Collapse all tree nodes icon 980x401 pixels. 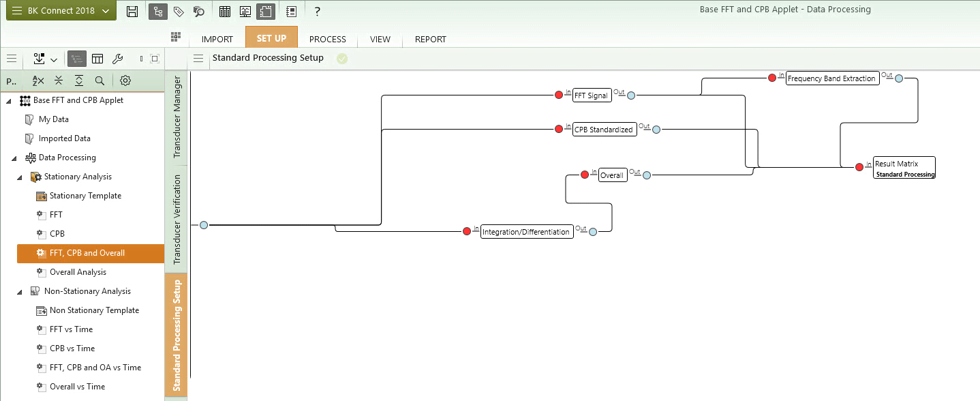pyautogui.click(x=59, y=80)
